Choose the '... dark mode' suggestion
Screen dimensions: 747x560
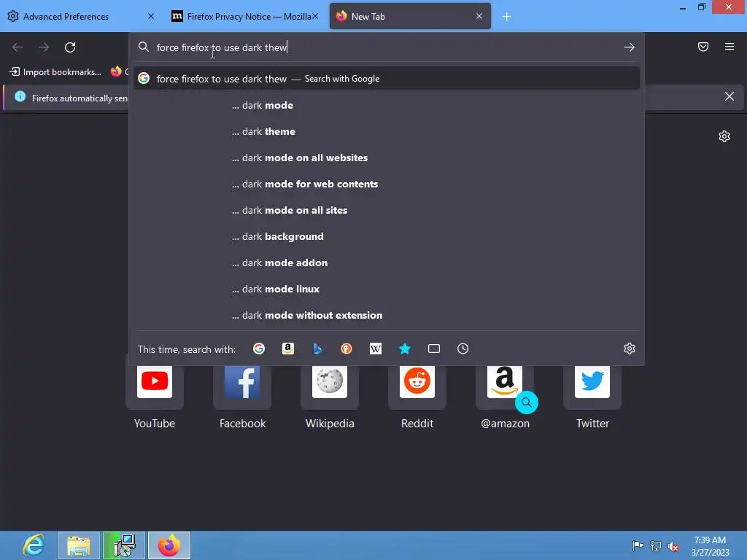click(387, 105)
